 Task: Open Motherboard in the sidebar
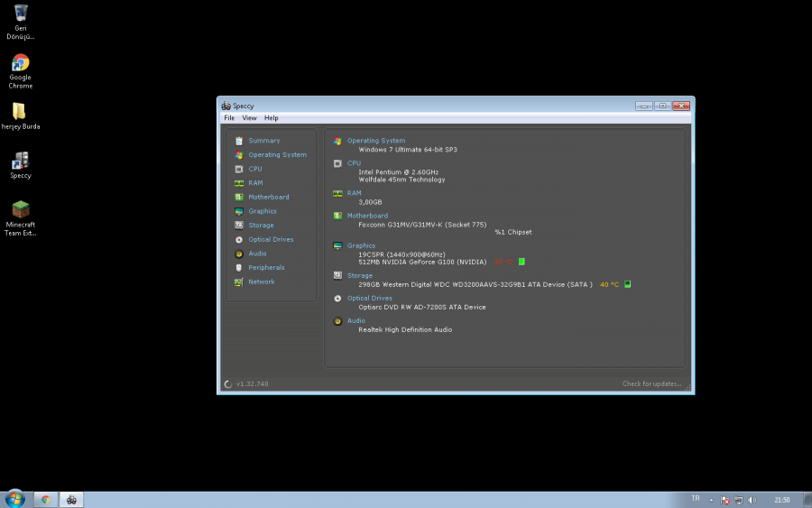pyautogui.click(x=268, y=197)
